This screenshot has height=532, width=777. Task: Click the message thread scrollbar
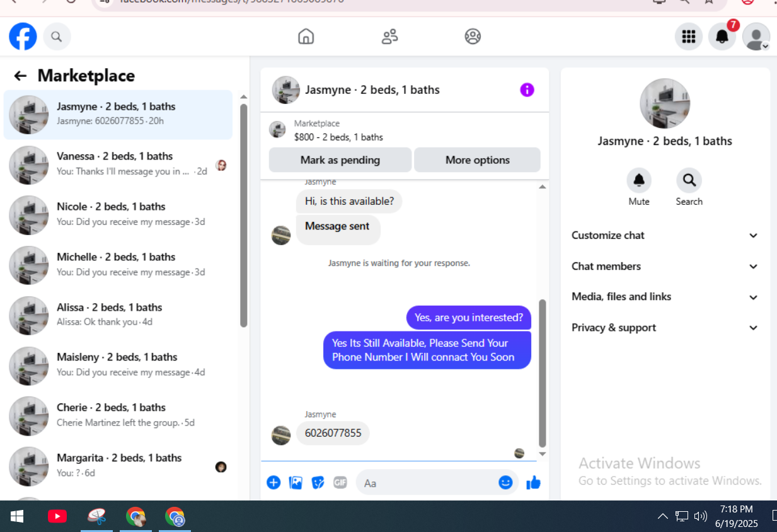[543, 373]
